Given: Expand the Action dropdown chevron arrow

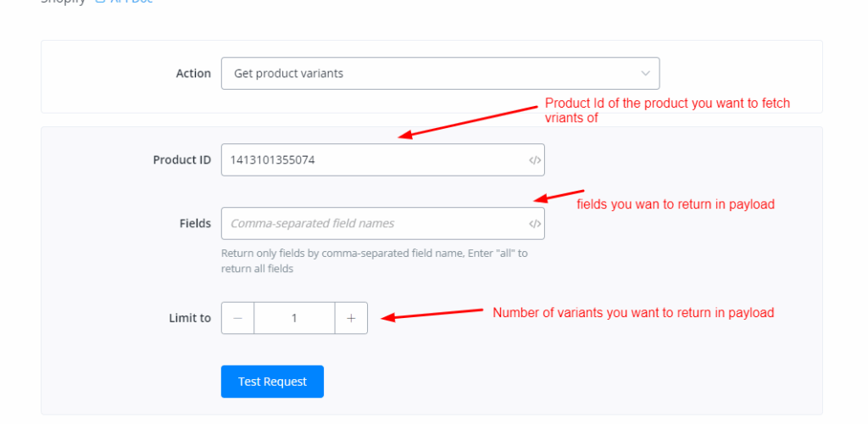Looking at the screenshot, I should [x=646, y=74].
